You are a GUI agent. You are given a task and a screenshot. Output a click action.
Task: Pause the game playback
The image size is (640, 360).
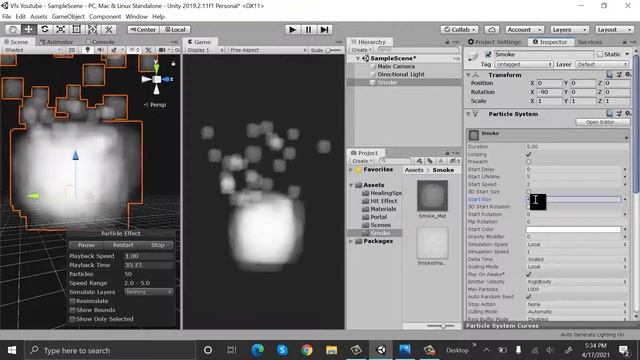(x=308, y=29)
